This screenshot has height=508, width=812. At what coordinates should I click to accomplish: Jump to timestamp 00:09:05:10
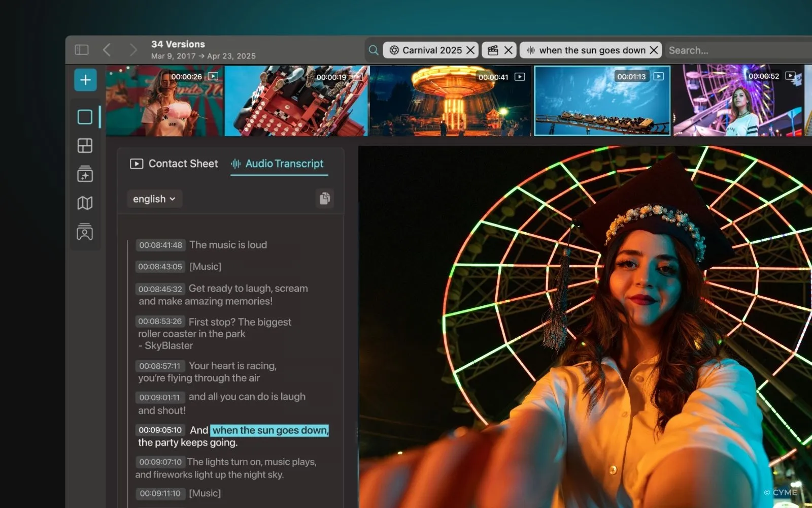point(160,430)
